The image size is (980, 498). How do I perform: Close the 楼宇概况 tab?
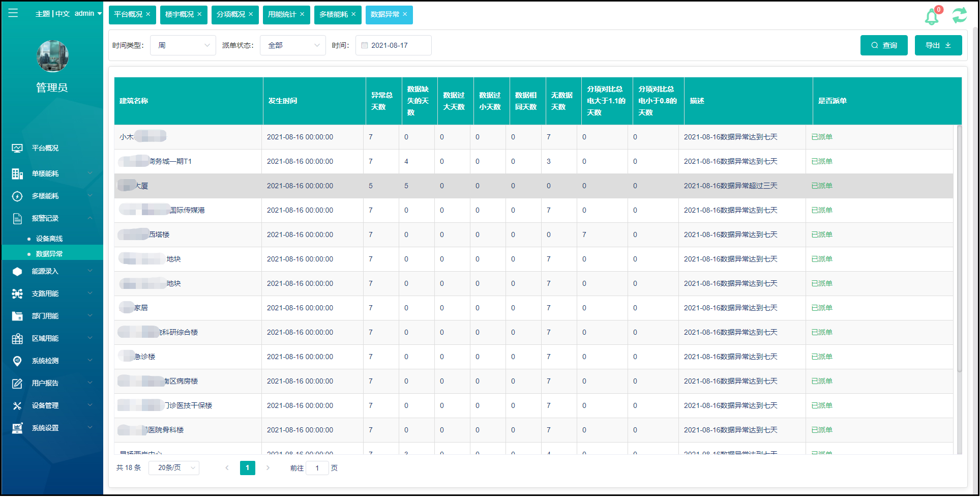[x=199, y=14]
